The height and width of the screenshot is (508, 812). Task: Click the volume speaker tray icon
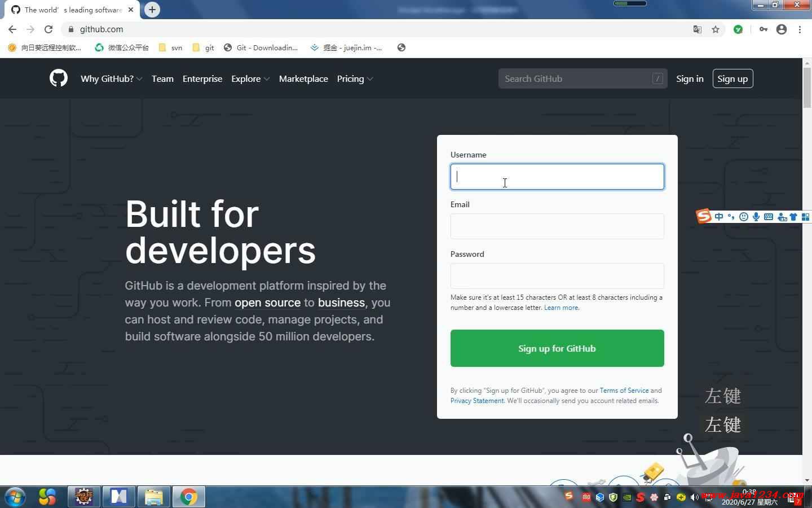694,497
